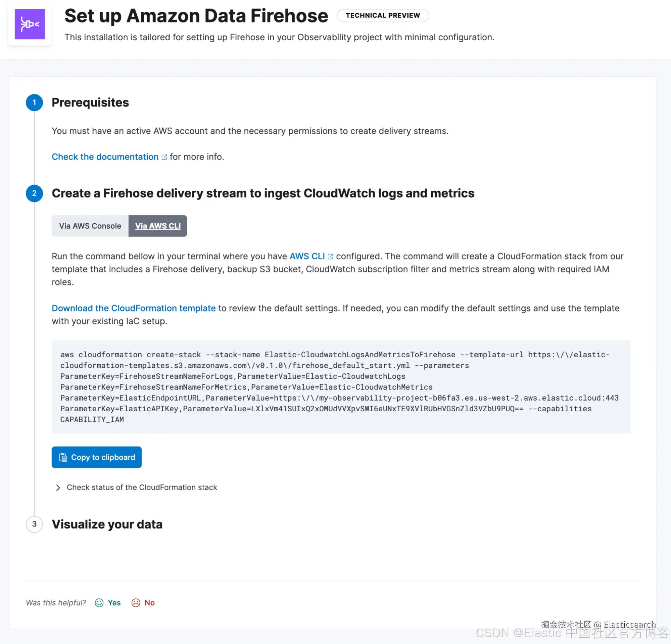
Task: Download the CloudFormation template
Action: pyautogui.click(x=134, y=308)
